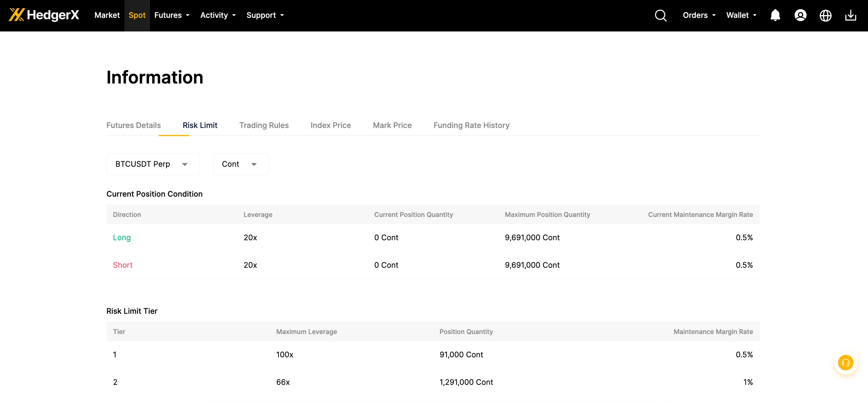Select the Mark Price tab
Screen dimensions: 868x403
[392, 125]
